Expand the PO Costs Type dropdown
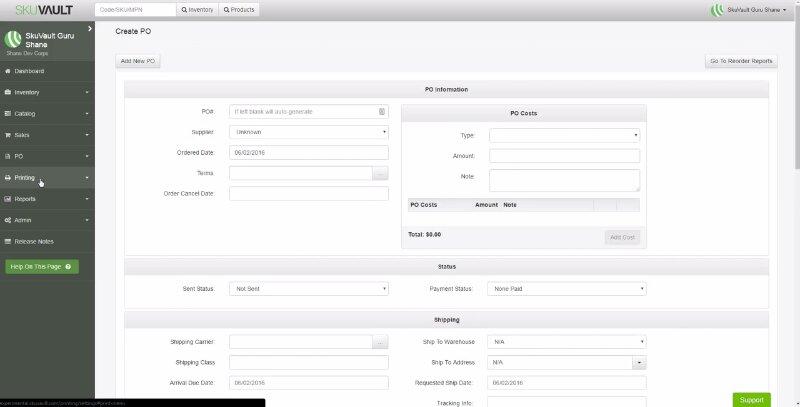 pos(564,135)
